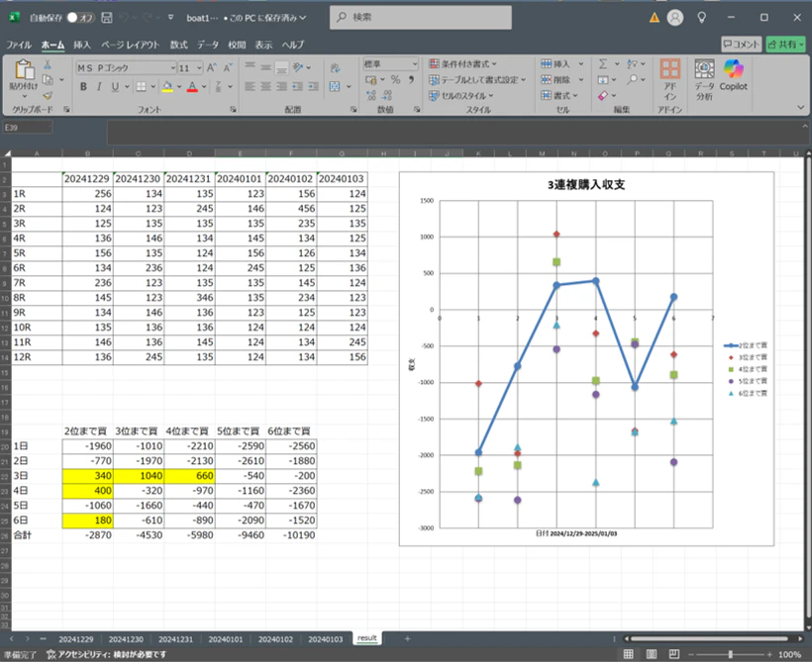Open the データ ribbon tab
The image size is (812, 662).
point(208,46)
